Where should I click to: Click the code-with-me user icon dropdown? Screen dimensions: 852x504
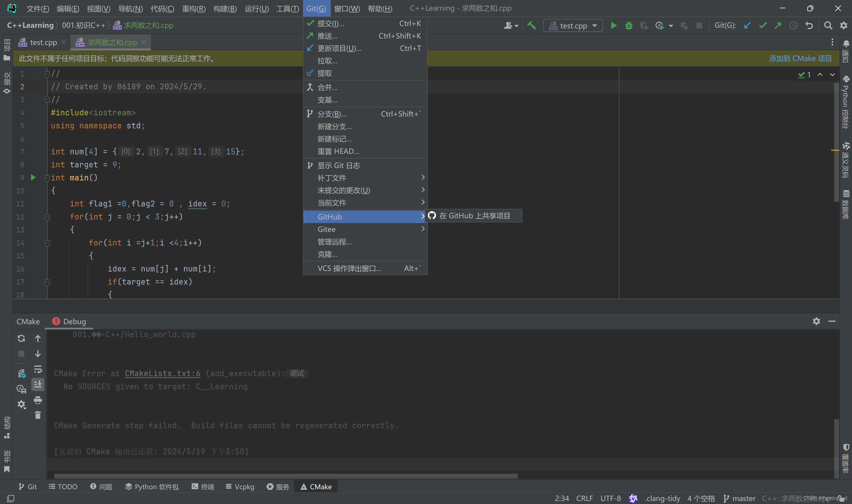pos(511,25)
